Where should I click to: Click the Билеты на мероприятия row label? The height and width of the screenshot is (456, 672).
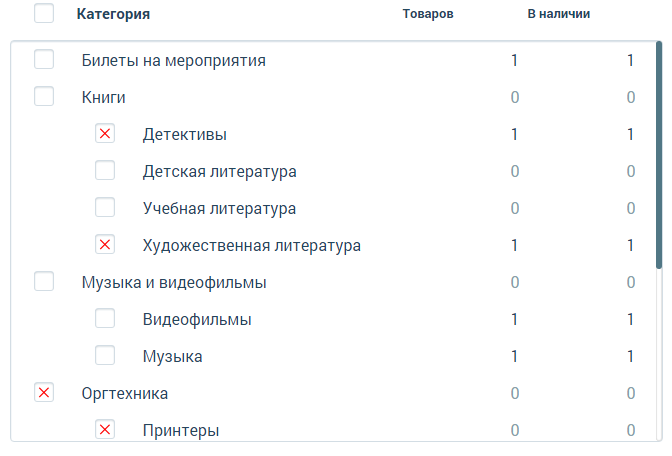(173, 60)
